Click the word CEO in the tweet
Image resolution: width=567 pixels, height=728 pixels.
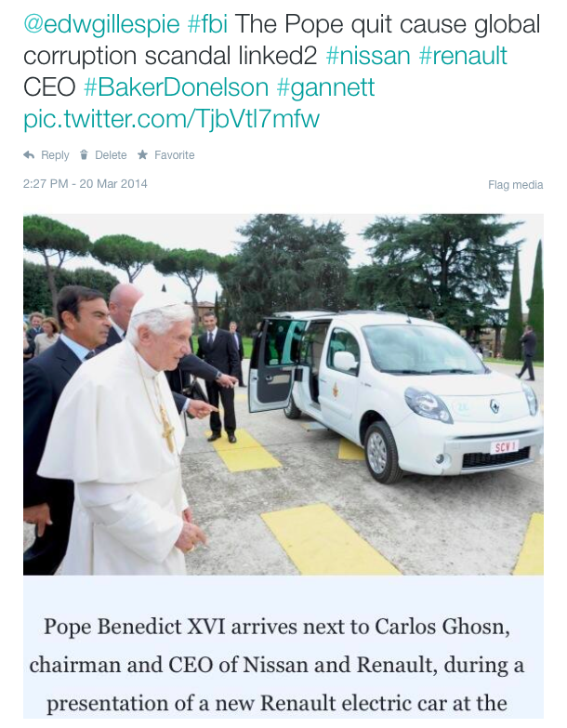coord(49,87)
